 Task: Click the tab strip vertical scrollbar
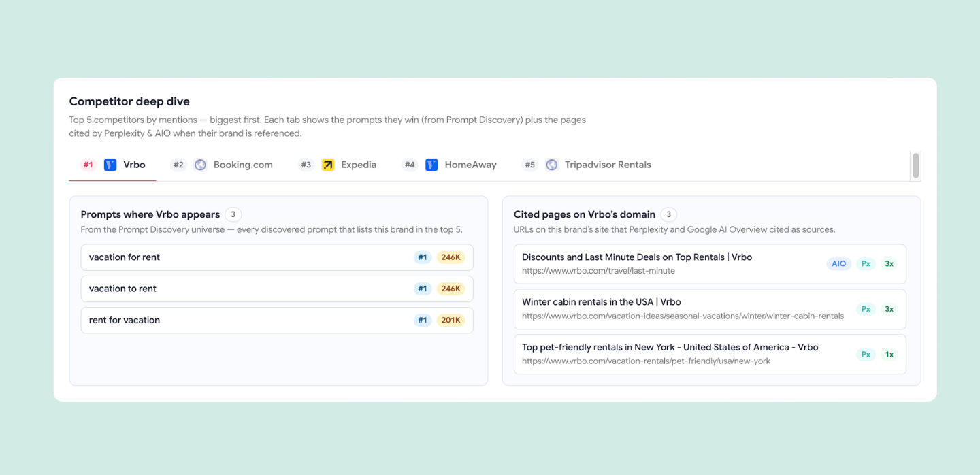916,165
